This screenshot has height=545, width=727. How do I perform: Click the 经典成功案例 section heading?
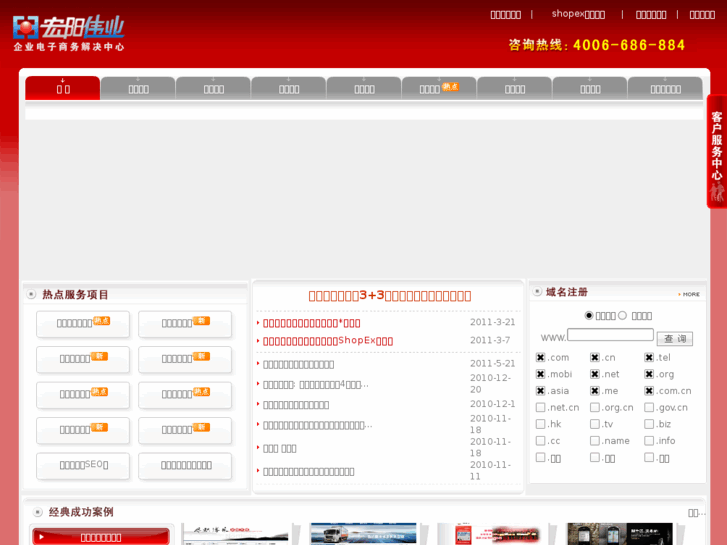point(81,512)
